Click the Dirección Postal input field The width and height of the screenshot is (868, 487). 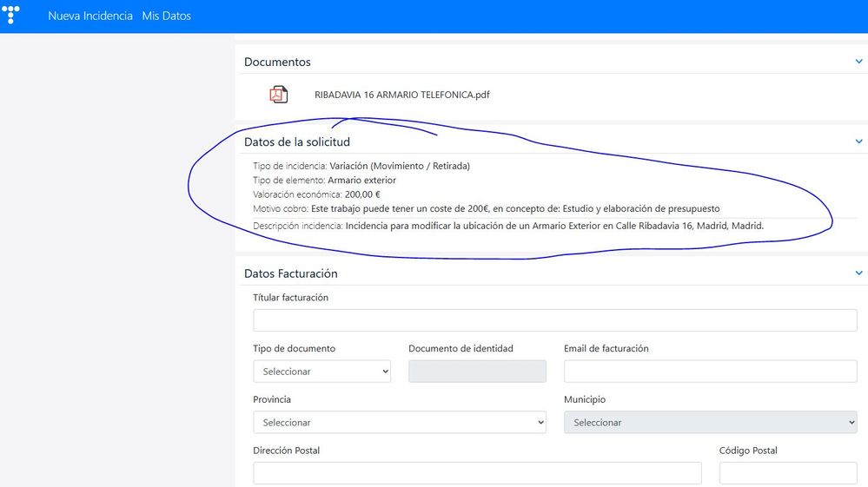coord(477,473)
